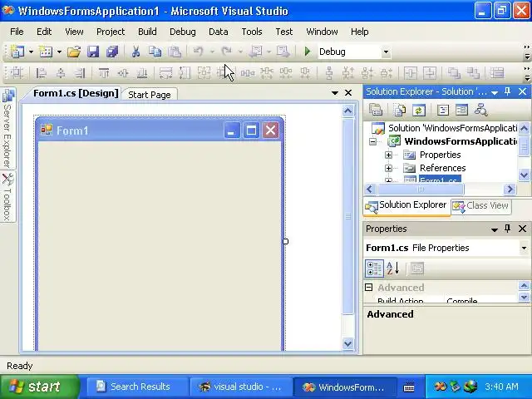Click the View Code icon in Solution Explorer

[x=443, y=110]
